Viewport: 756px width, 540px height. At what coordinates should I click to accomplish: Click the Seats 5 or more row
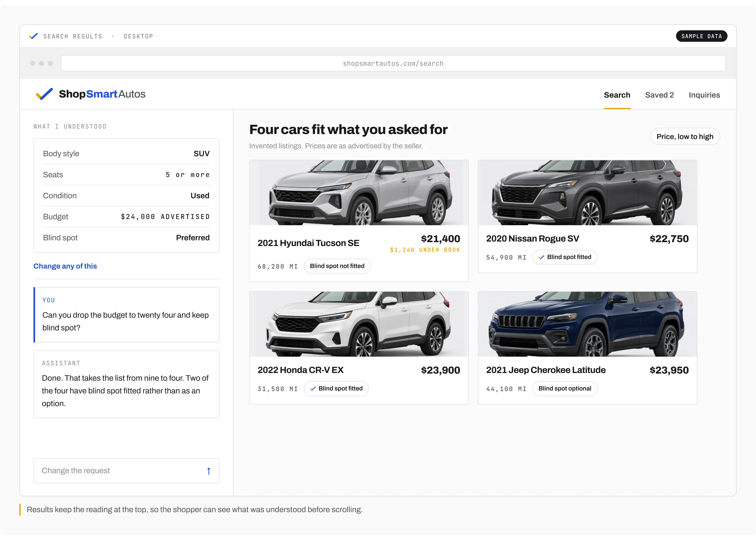coord(126,175)
